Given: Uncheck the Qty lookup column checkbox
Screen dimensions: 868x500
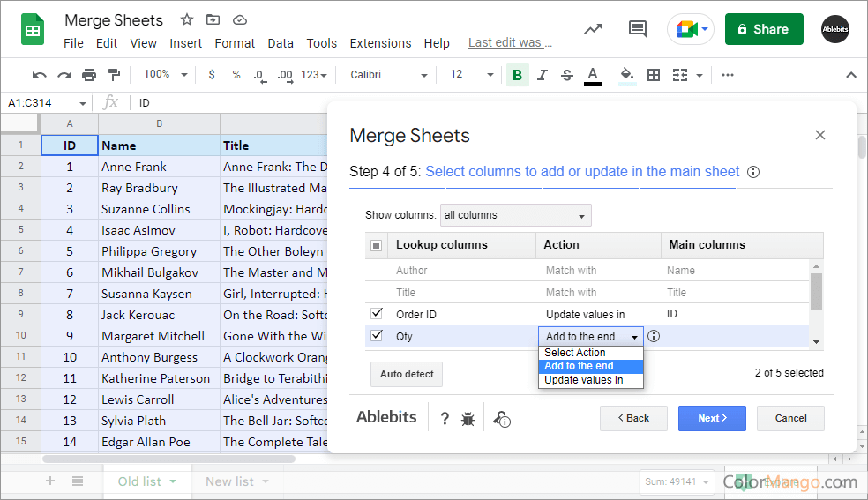Looking at the screenshot, I should point(377,335).
